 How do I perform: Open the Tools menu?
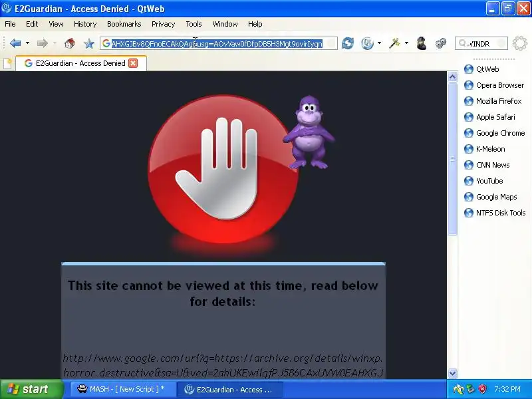[194, 24]
